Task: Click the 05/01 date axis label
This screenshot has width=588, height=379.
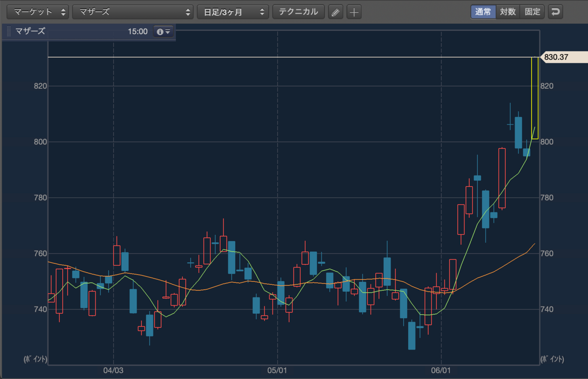Action: (x=277, y=371)
